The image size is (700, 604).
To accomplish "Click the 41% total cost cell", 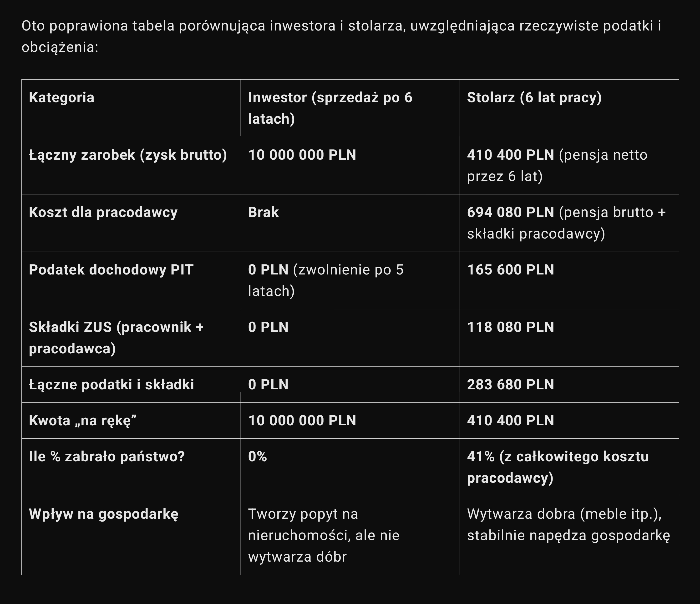I will click(558, 467).
